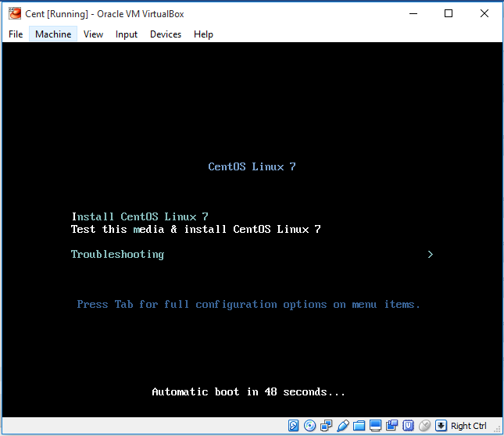
Task: Click the network adapters status icon
Action: click(327, 425)
